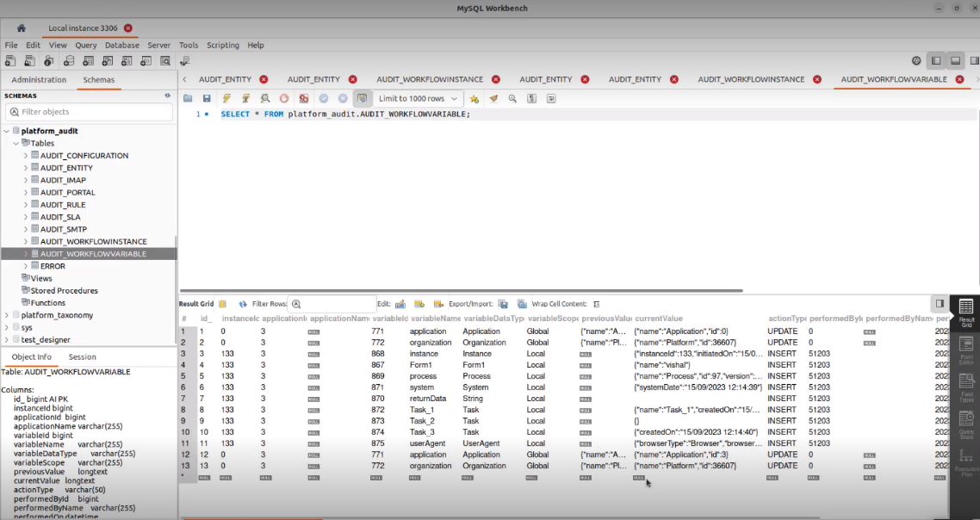Expand the test_designer schema
Viewport: 980px width, 520px height.
tap(7, 339)
